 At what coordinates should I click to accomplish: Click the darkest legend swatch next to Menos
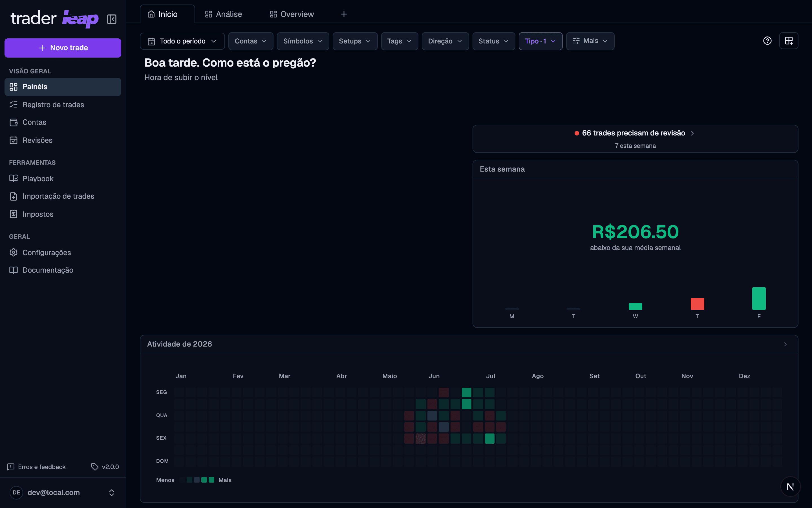pyautogui.click(x=182, y=480)
